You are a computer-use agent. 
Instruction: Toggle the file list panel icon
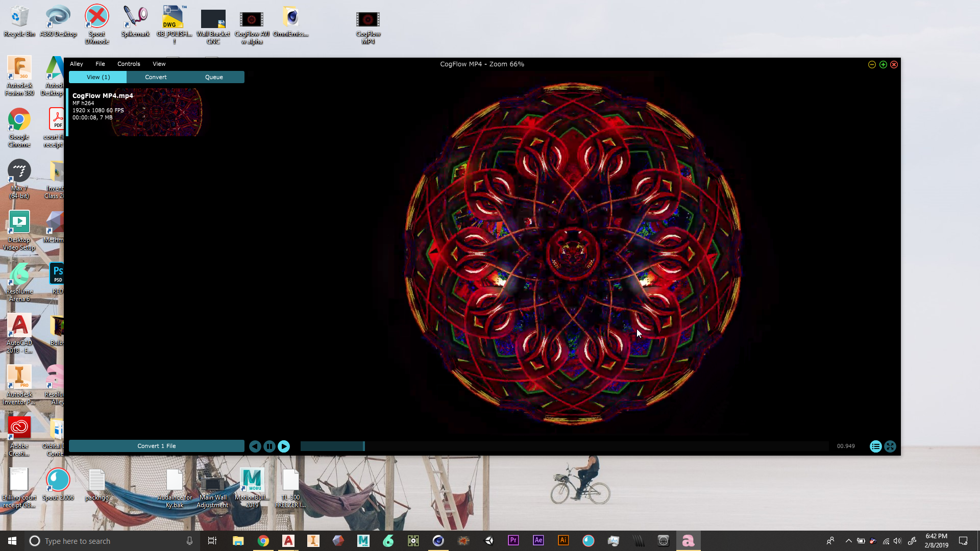875,446
